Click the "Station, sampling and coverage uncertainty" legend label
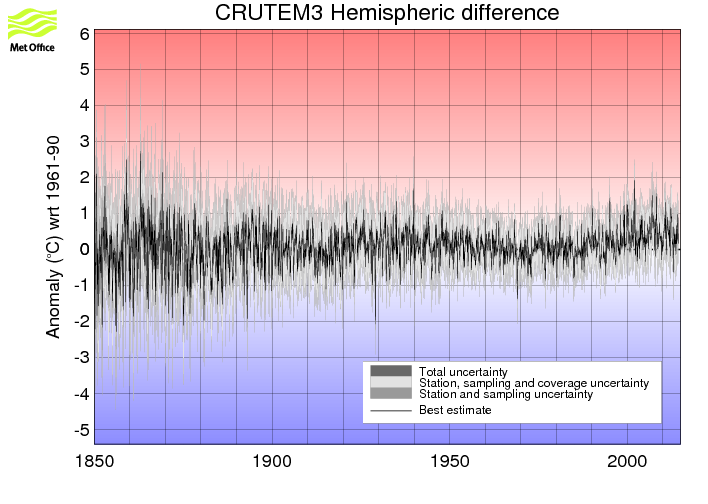 (534, 383)
